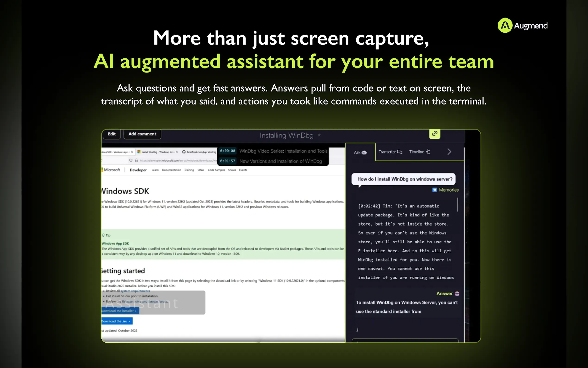Viewport: 588px width, 368px height.
Task: Click the timeline icon beside Timeline
Action: pyautogui.click(x=428, y=152)
